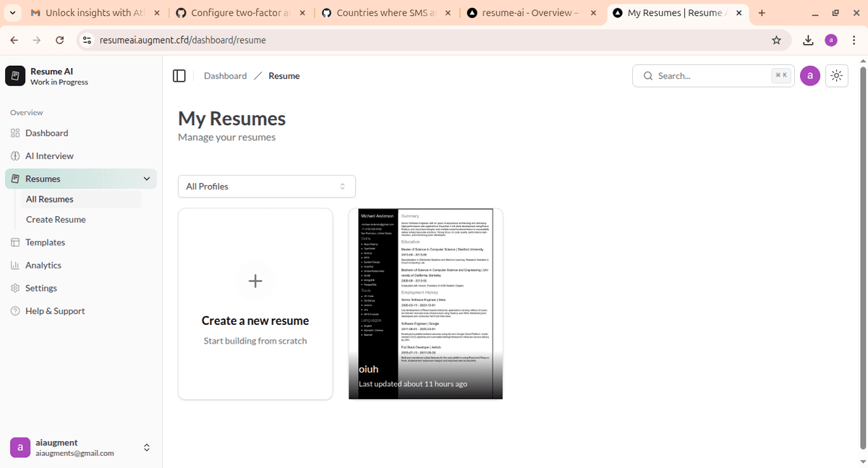
Task: Open the All Profiles dropdown
Action: (x=266, y=186)
